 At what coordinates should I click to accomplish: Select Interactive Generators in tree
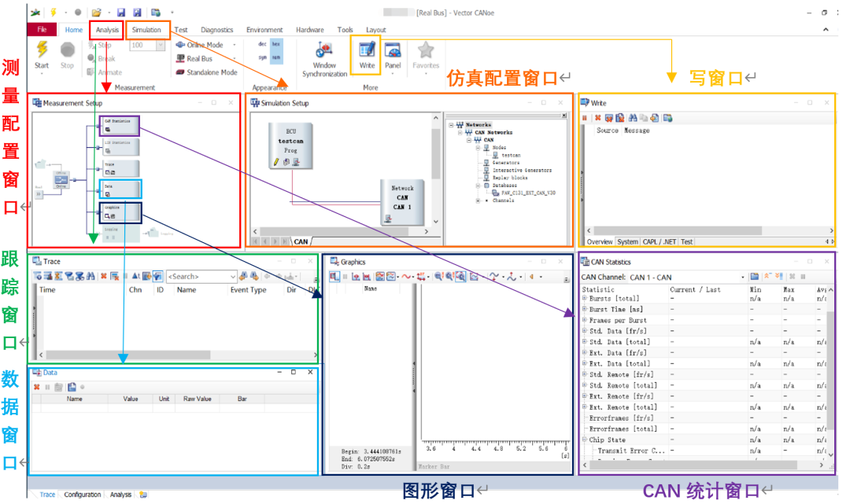(x=522, y=170)
